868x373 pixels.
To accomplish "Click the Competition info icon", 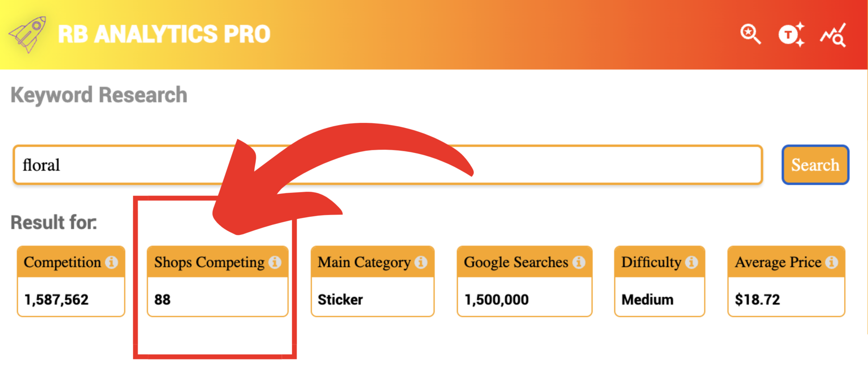I will [x=111, y=261].
